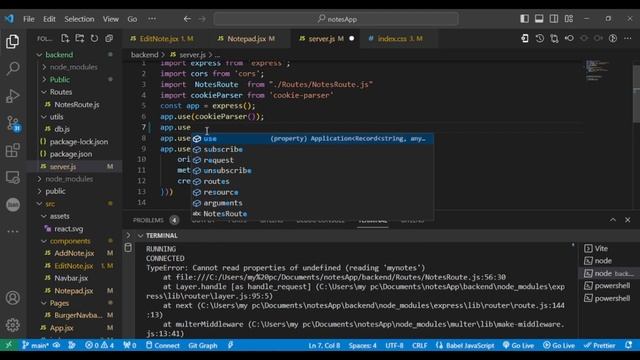Maximize the terminal panel size
The image size is (640, 360).
tap(613, 220)
